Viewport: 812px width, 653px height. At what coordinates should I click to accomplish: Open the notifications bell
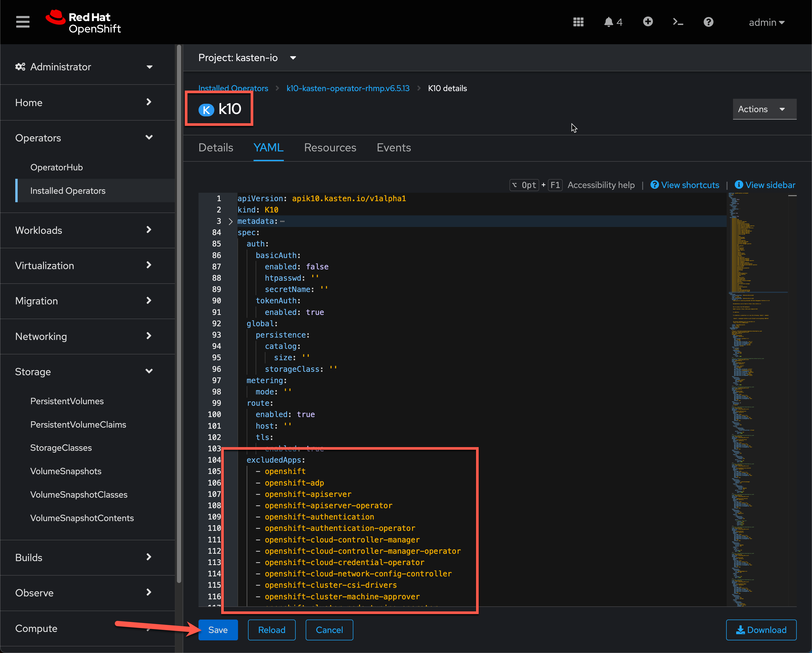click(613, 22)
